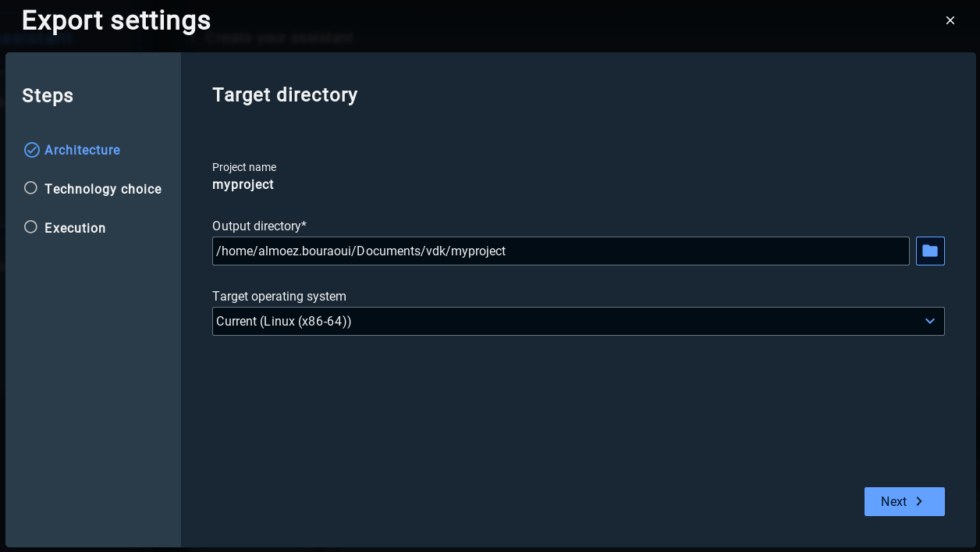This screenshot has width=980, height=552.
Task: Switch to the Technology choice step label
Action: point(103,189)
